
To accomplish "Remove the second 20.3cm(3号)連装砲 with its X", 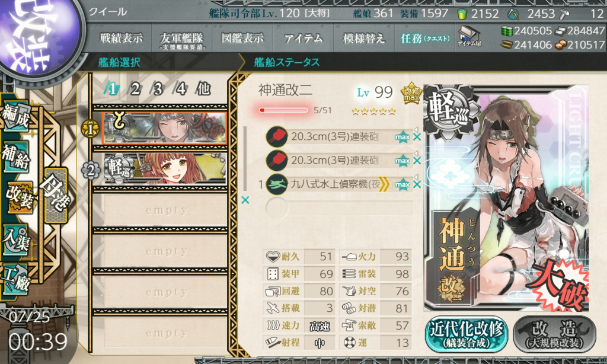I will tap(417, 160).
